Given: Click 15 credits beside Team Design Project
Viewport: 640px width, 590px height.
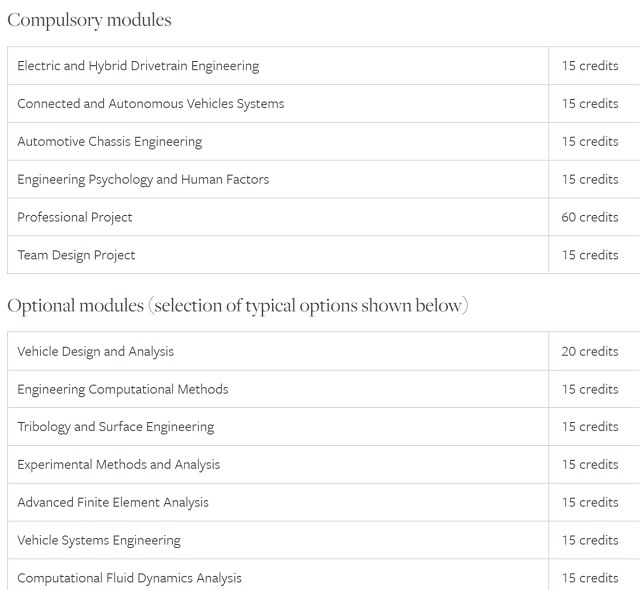Looking at the screenshot, I should (590, 255).
